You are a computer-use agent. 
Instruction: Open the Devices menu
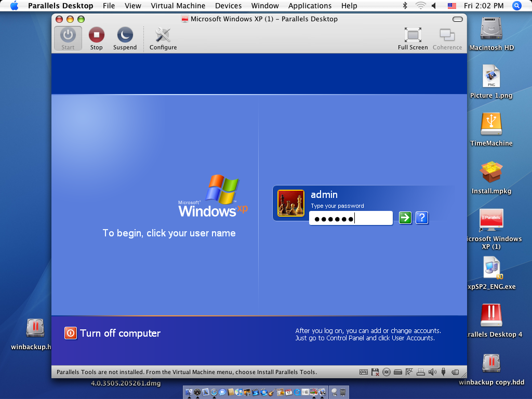pos(229,6)
